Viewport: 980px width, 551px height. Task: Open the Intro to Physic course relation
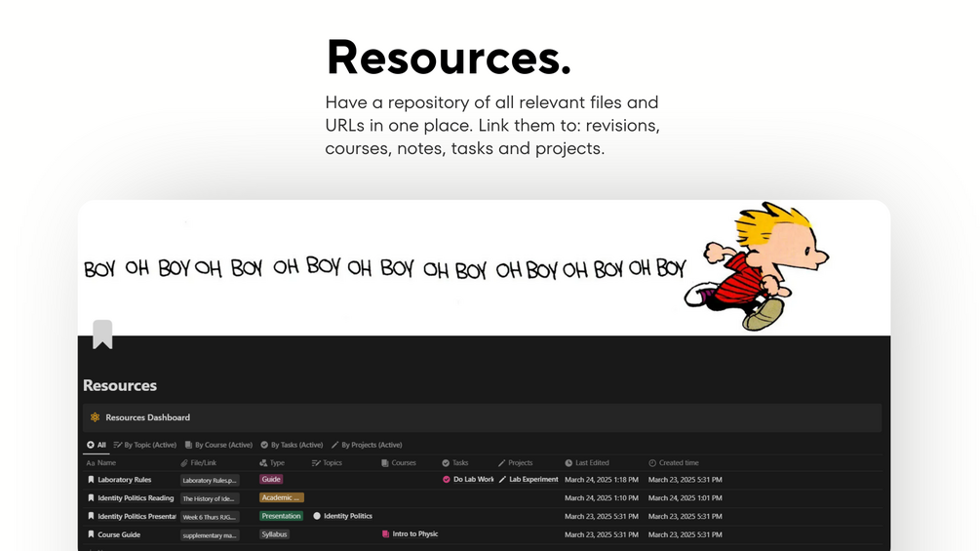point(410,534)
